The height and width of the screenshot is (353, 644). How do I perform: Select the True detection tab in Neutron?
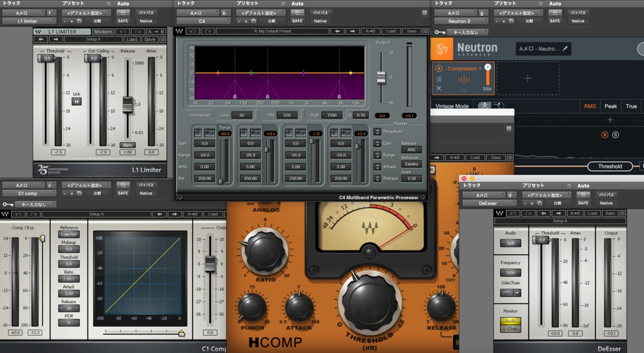click(631, 106)
